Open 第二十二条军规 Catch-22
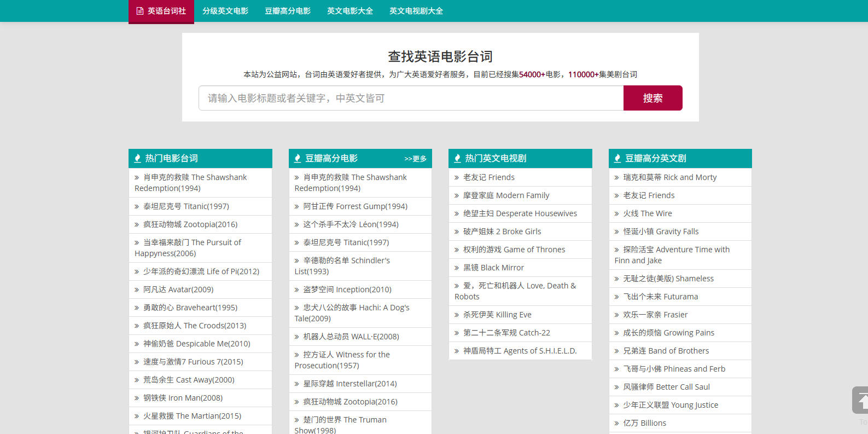Viewport: 868px width, 434px height. click(506, 333)
